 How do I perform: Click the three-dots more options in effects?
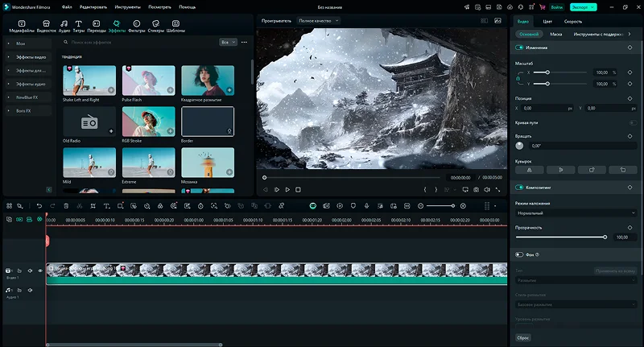[x=245, y=42]
